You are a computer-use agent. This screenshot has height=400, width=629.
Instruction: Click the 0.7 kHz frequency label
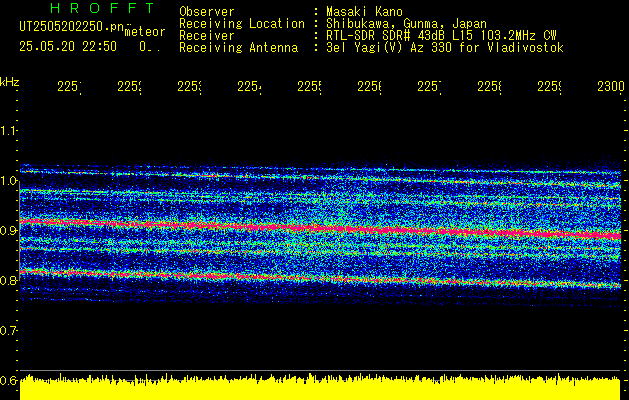tap(8, 331)
